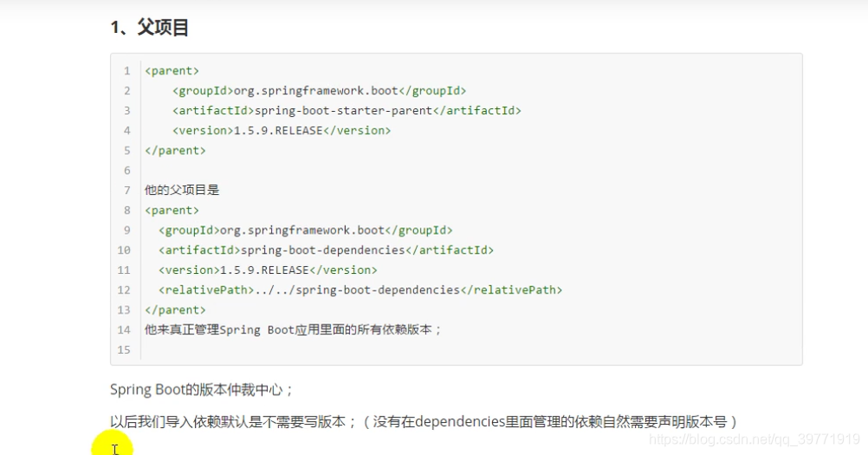The image size is (868, 455).
Task: Click the closing </parent> tag on line 5
Action: [x=175, y=151]
